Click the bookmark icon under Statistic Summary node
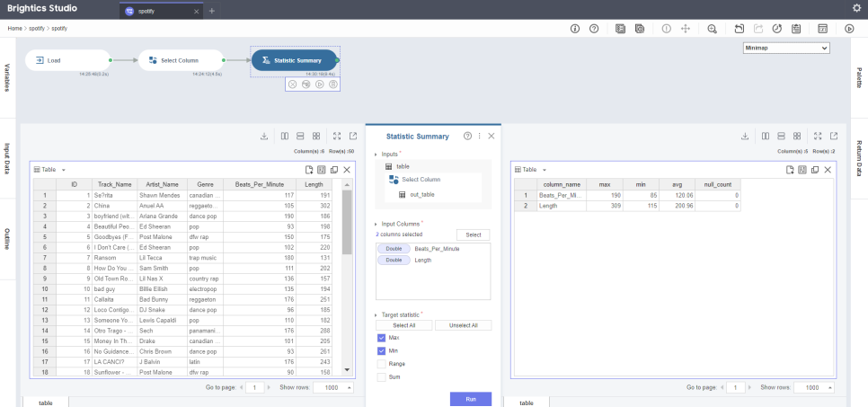 tap(332, 84)
